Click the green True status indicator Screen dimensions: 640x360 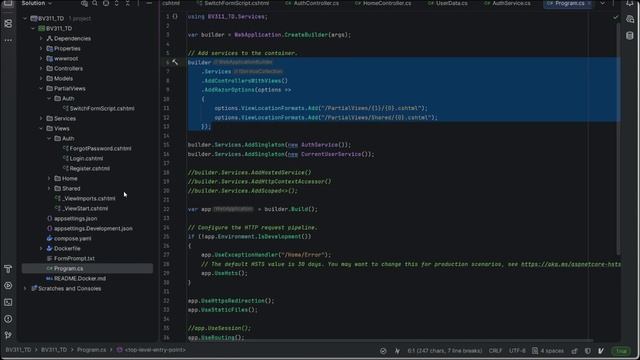[x=621, y=351]
